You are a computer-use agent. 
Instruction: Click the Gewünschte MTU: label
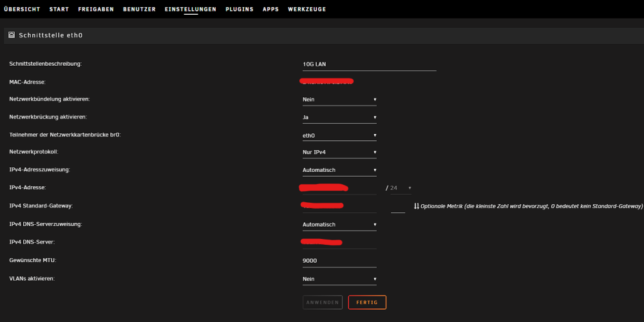tap(32, 260)
